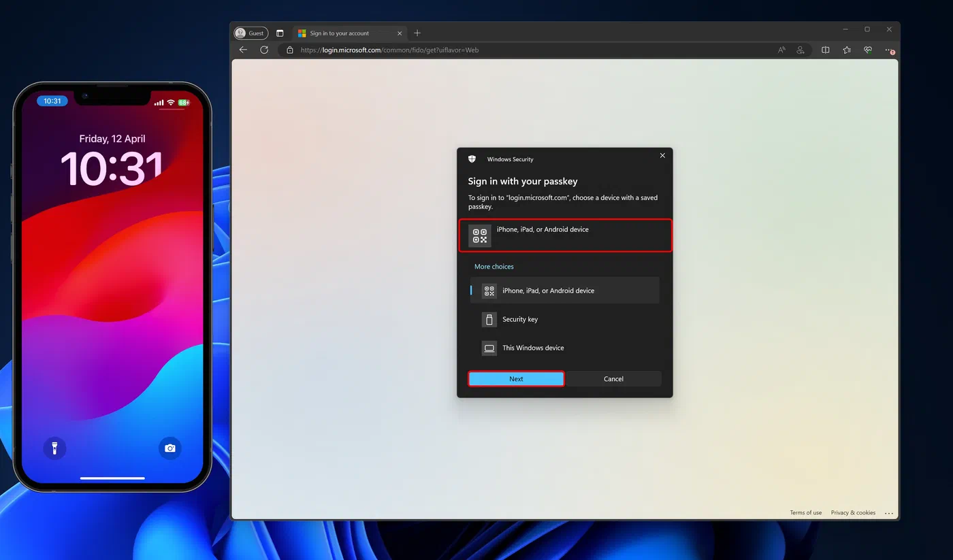Open a new browser tab

[x=417, y=33]
